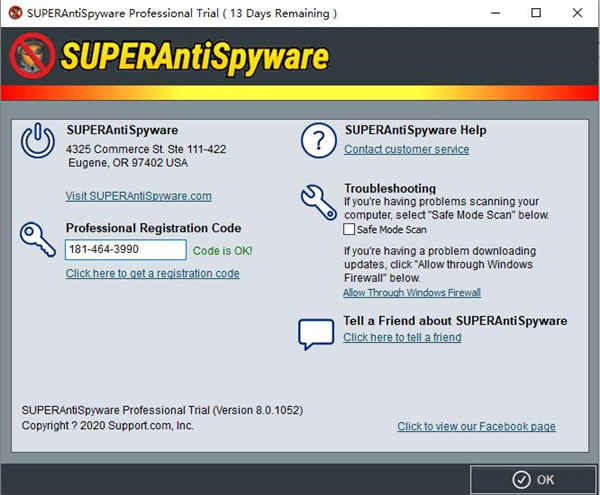Click the Professional Registration Code heading
Screen dimensions: 600x495
[x=153, y=228]
